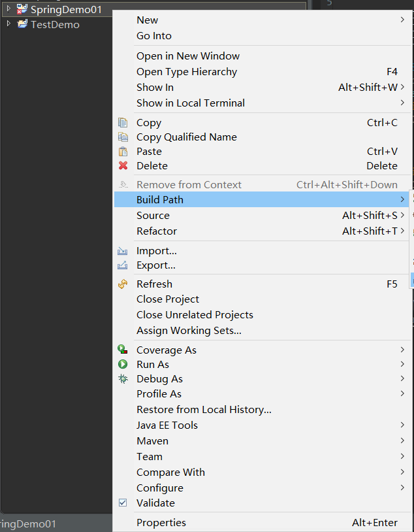
Task: Expand the TestDemo project tree node
Action: 8,24
